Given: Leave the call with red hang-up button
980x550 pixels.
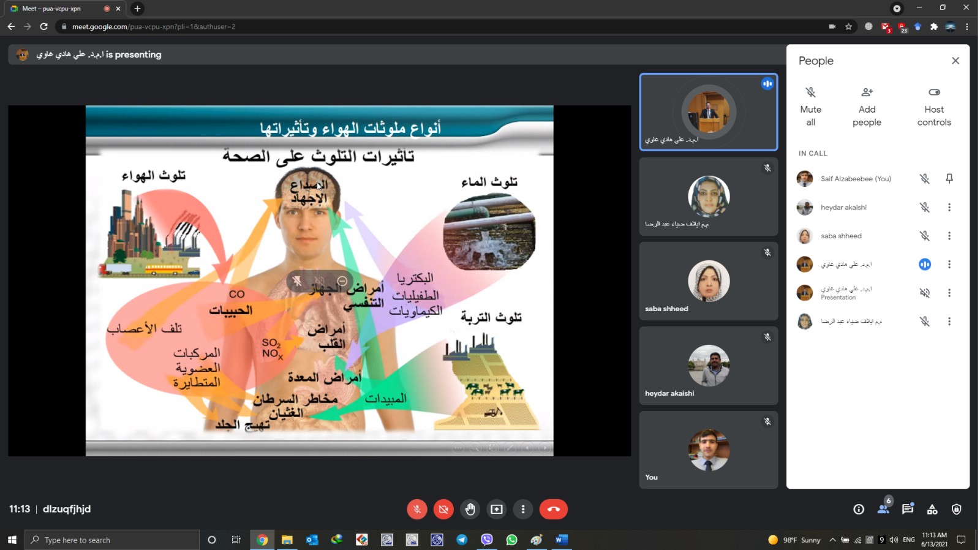Looking at the screenshot, I should click(554, 509).
